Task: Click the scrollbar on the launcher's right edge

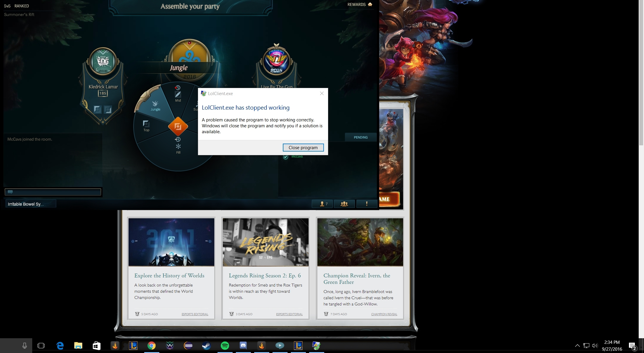Action: tap(641, 72)
